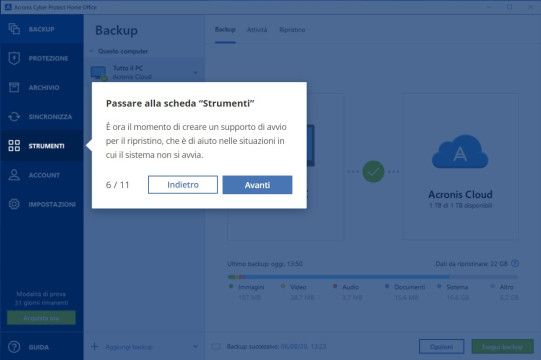Select the Archivio box icon
541x360 pixels.
pyautogui.click(x=14, y=87)
